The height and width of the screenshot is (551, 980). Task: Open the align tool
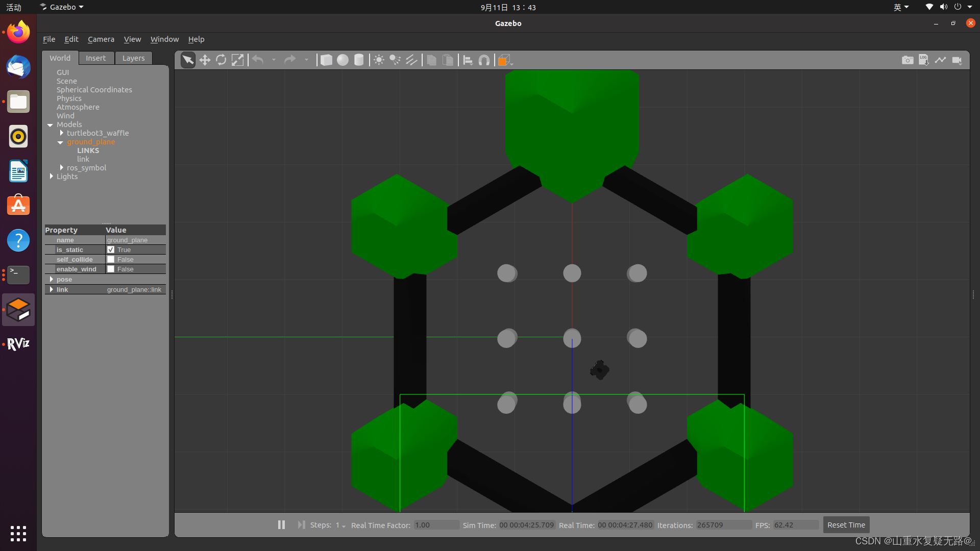point(468,60)
